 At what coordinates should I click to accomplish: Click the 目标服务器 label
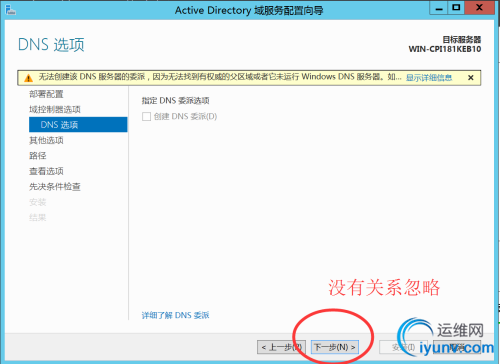click(x=462, y=40)
